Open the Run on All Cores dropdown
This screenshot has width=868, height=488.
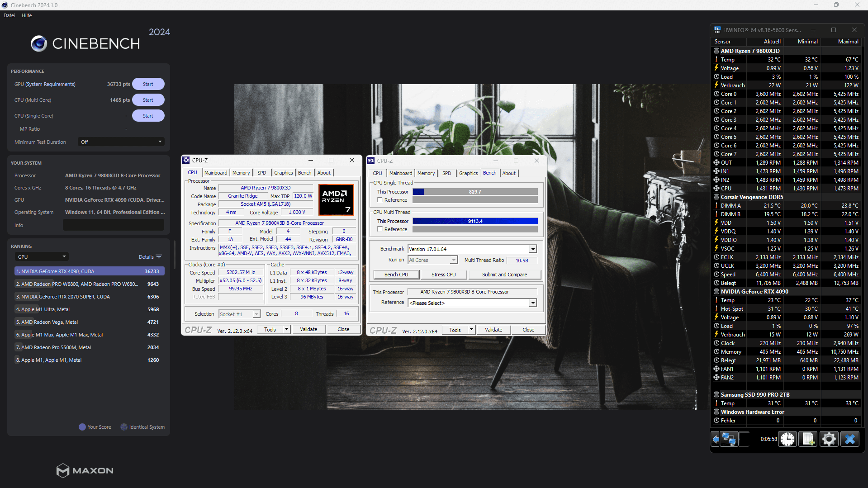pos(432,260)
